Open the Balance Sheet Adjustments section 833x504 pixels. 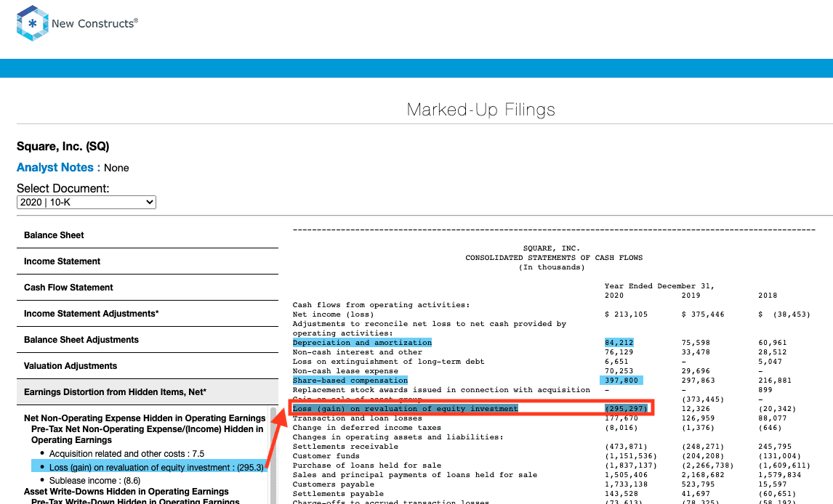147,340
